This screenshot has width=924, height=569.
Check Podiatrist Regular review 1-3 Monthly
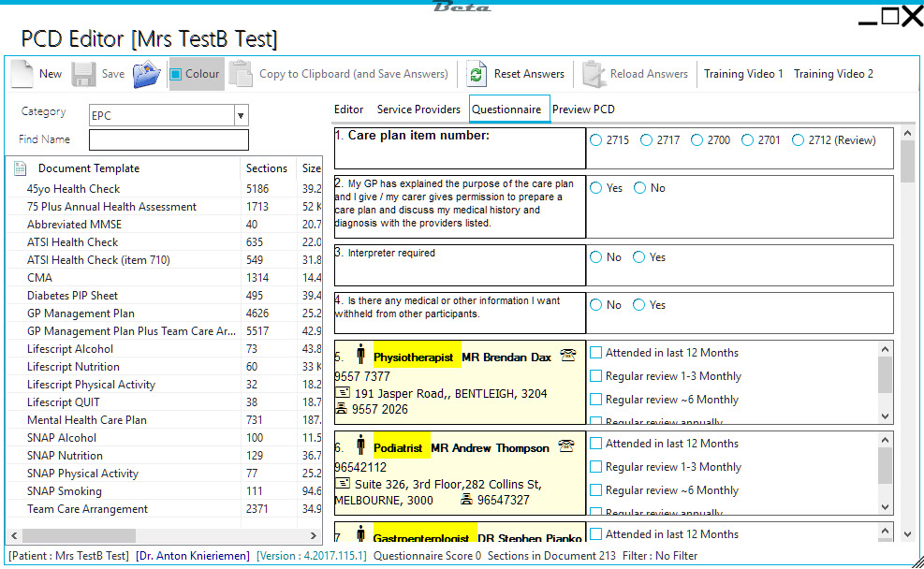pos(596,467)
